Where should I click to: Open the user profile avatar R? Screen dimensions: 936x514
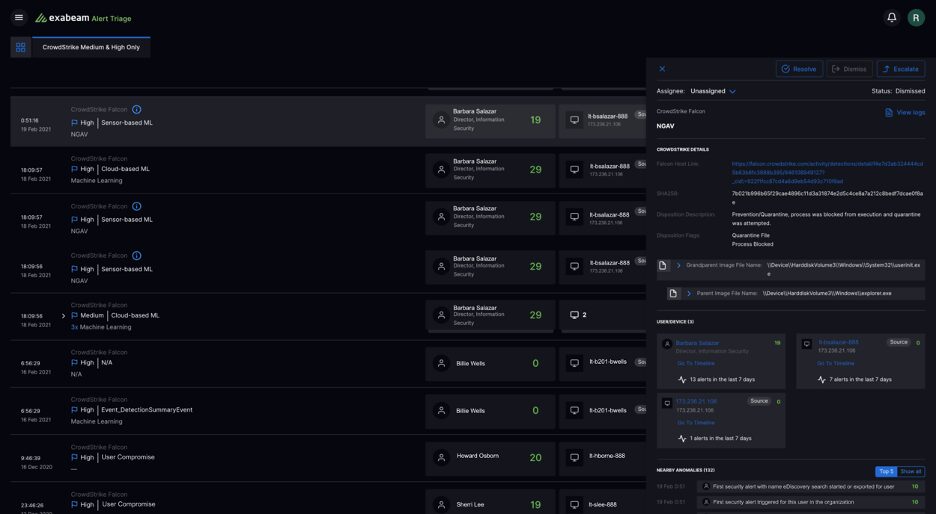[x=916, y=18]
